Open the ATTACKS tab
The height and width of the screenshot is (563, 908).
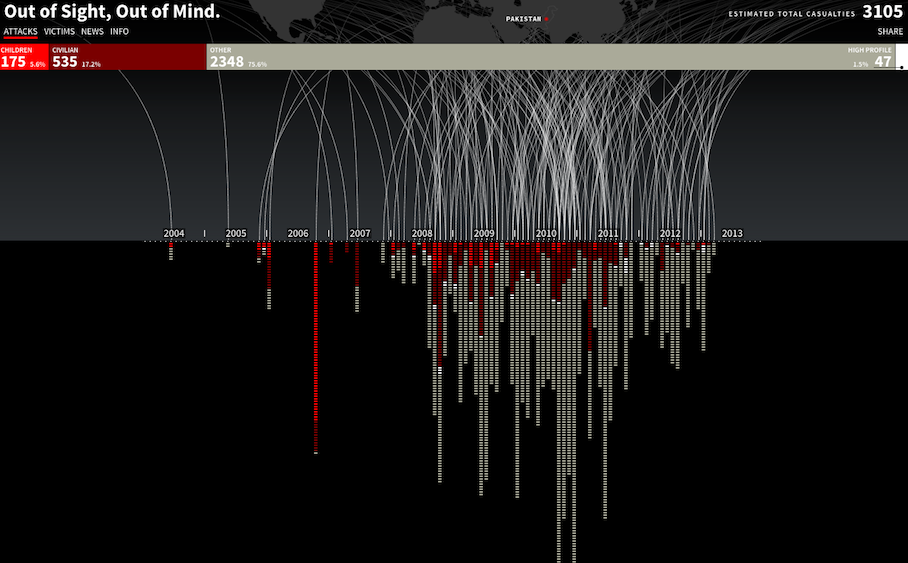pos(20,31)
